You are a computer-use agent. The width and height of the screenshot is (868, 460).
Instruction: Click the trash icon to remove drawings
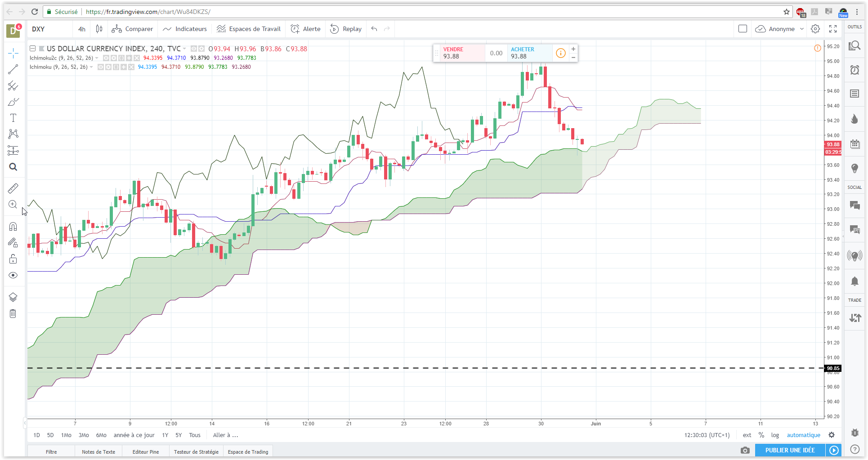click(x=13, y=313)
